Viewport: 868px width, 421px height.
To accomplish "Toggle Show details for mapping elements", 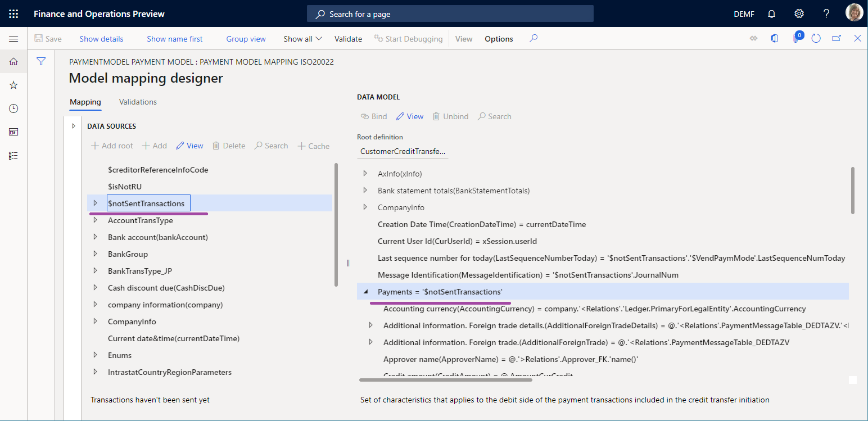I will (x=101, y=38).
